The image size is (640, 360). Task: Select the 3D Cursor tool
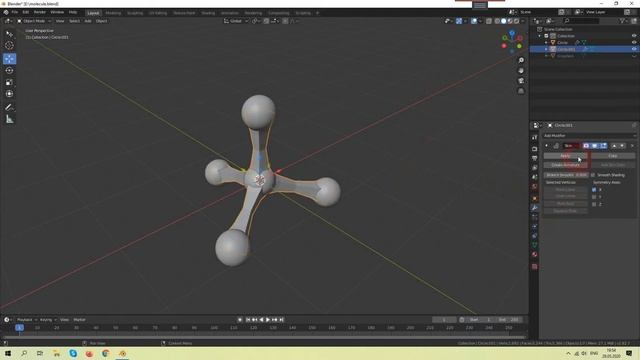pos(9,46)
